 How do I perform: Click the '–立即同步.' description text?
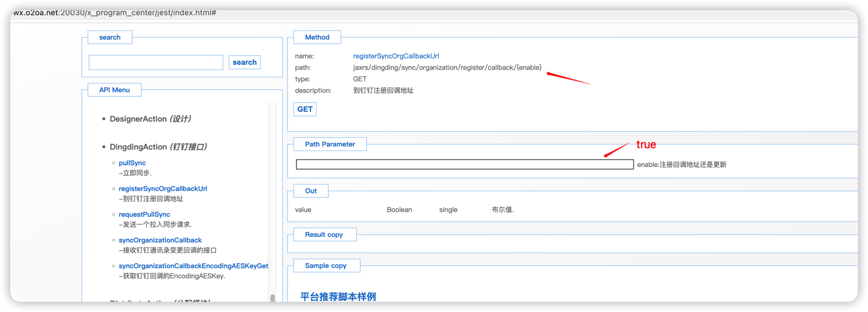click(x=135, y=173)
